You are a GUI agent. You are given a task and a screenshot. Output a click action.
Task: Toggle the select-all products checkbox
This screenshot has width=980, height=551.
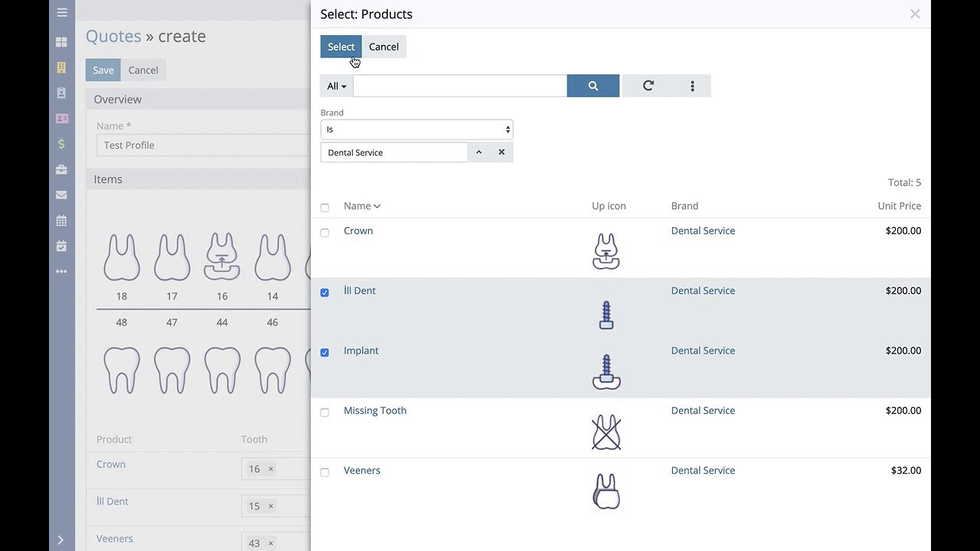[325, 207]
